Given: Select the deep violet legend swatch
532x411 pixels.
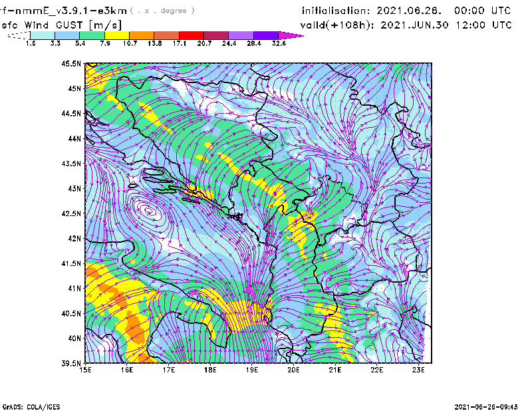Looking at the screenshot, I should pyautogui.click(x=265, y=35).
